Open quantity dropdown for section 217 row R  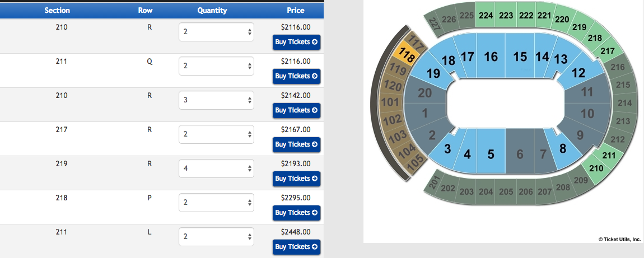coord(217,134)
